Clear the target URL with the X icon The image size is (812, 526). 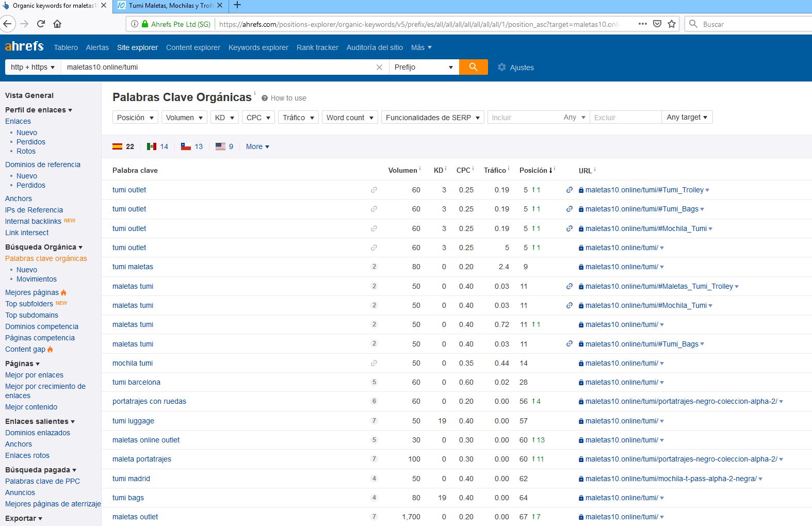(x=379, y=67)
